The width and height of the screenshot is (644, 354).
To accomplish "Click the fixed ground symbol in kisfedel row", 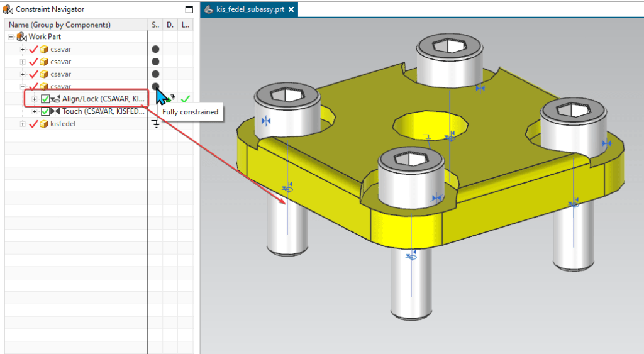I will (155, 124).
